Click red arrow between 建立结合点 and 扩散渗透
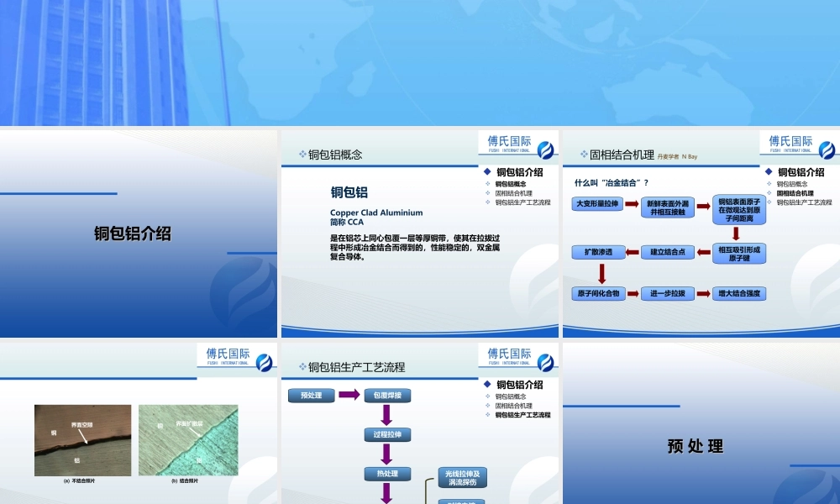840x504 pixels. [633, 252]
